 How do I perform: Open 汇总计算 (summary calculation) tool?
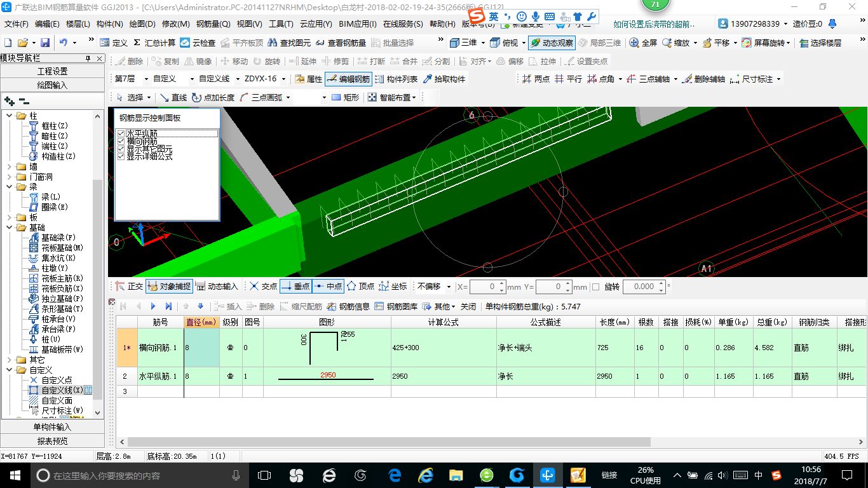coord(154,43)
